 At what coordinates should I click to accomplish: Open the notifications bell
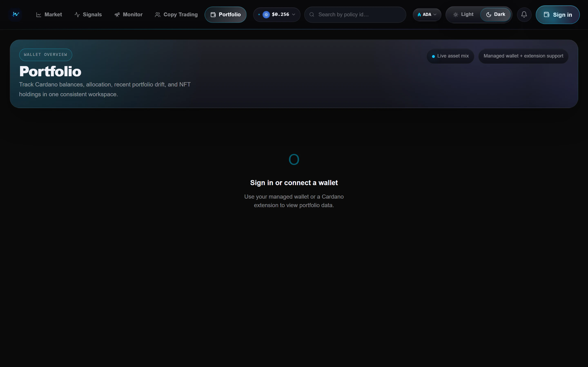click(x=524, y=14)
